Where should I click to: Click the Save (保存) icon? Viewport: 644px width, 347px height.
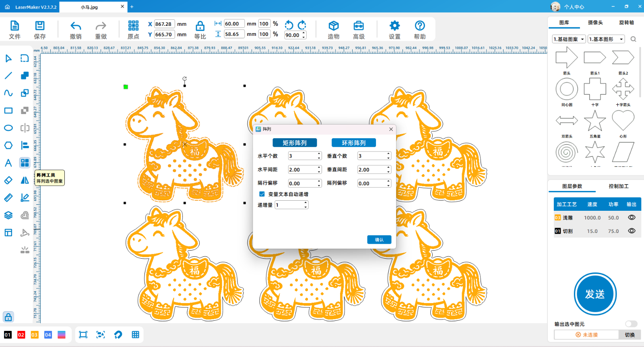39,27
